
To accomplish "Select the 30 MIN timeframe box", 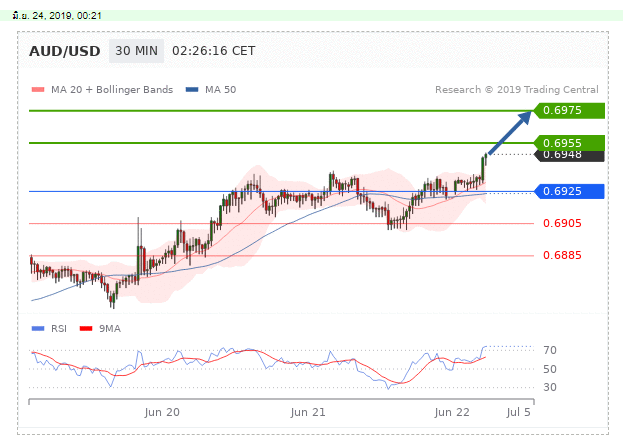I will 136,51.
